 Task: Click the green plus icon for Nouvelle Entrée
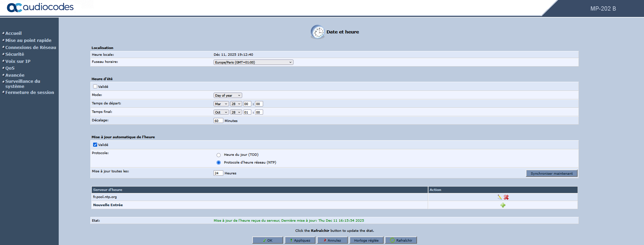coord(503,205)
